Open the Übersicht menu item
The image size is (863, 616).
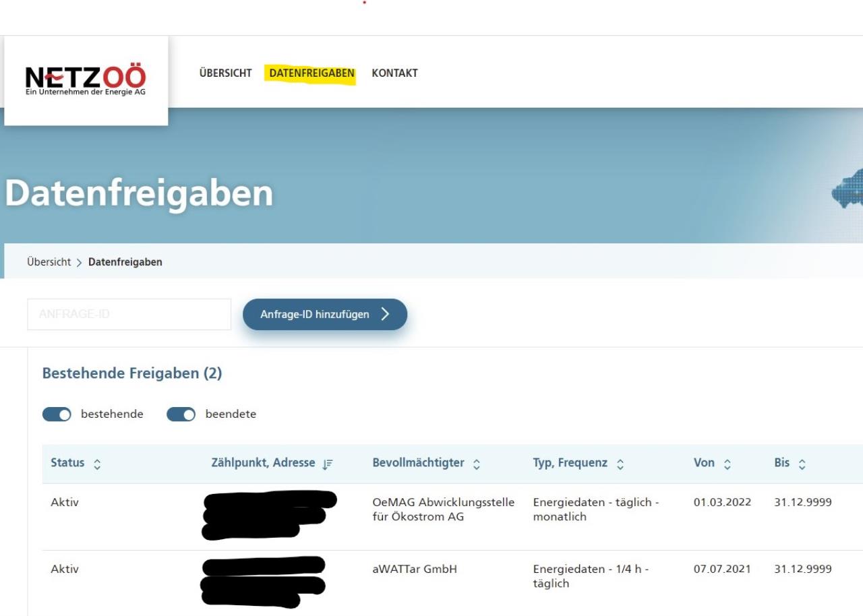(x=225, y=73)
